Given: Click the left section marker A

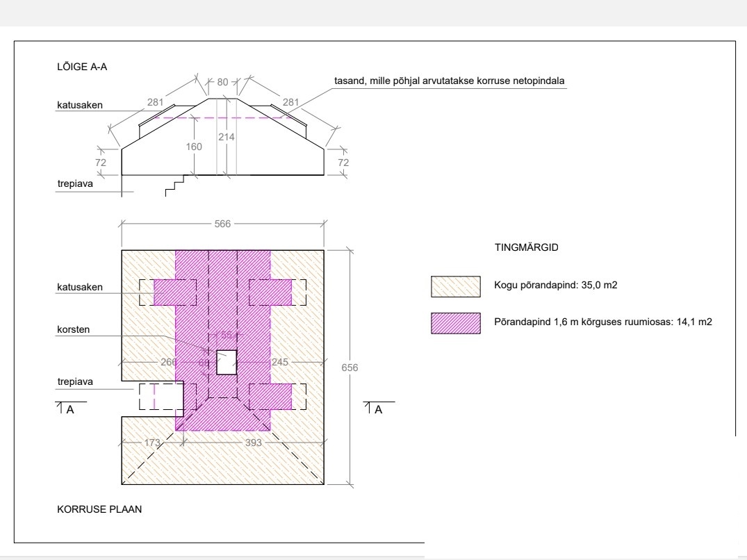Looking at the screenshot, I should [x=69, y=409].
